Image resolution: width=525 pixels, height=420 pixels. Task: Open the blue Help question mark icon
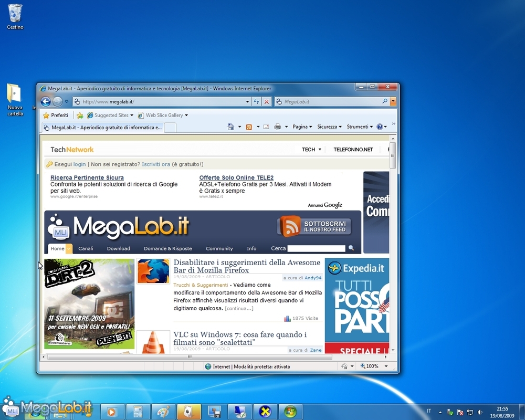pos(380,127)
